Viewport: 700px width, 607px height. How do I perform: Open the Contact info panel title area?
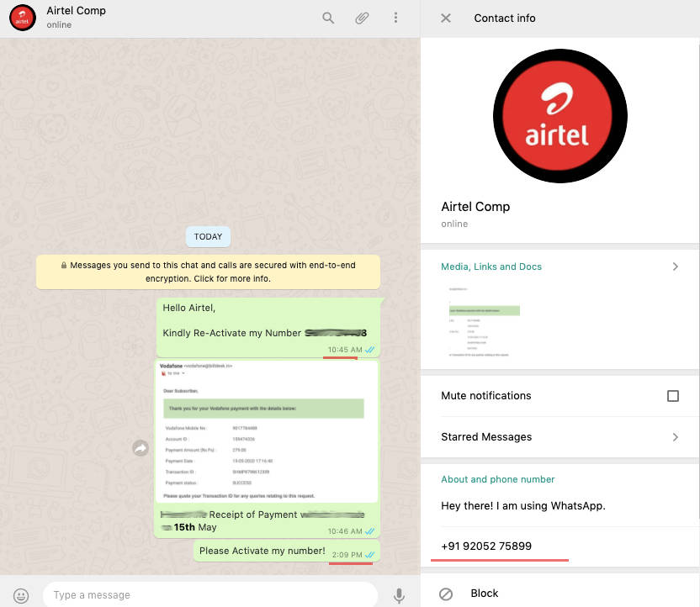tap(505, 18)
